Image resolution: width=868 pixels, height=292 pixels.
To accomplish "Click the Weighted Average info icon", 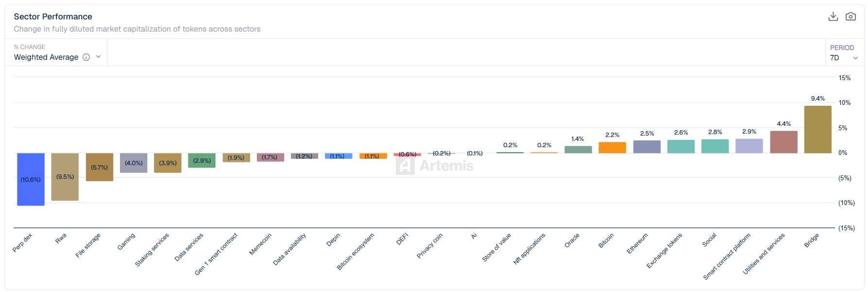I will point(86,57).
